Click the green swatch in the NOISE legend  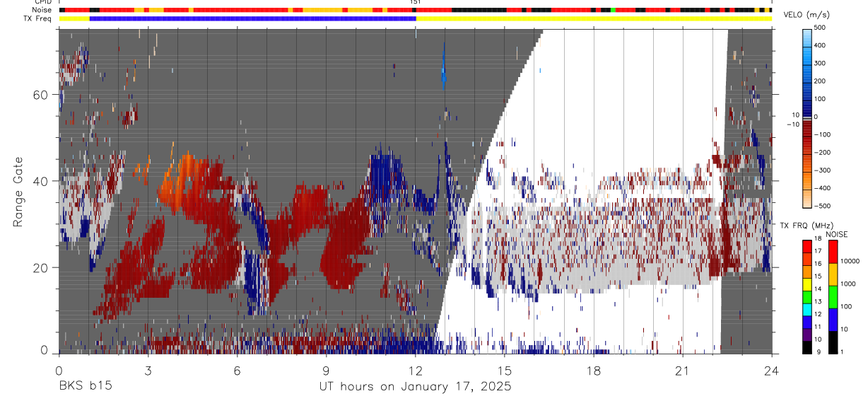coord(833,297)
